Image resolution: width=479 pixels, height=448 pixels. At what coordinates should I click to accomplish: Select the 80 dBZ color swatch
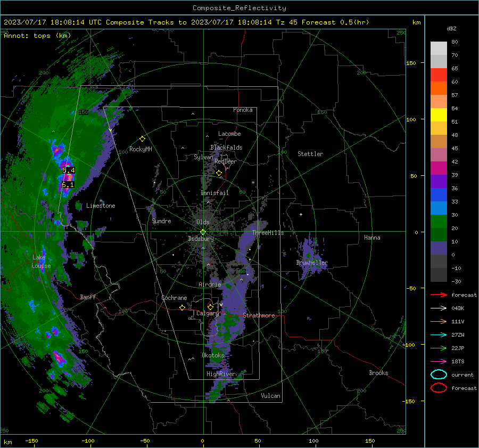(x=439, y=48)
